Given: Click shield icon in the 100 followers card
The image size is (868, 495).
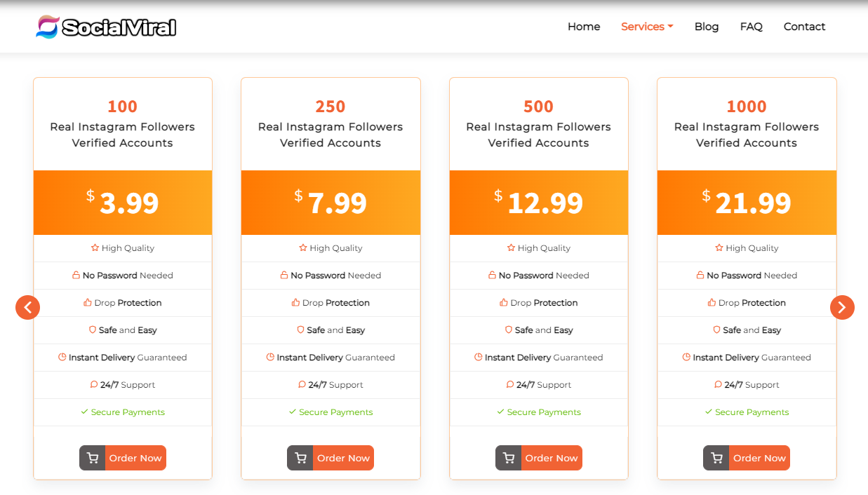Looking at the screenshot, I should [x=92, y=330].
